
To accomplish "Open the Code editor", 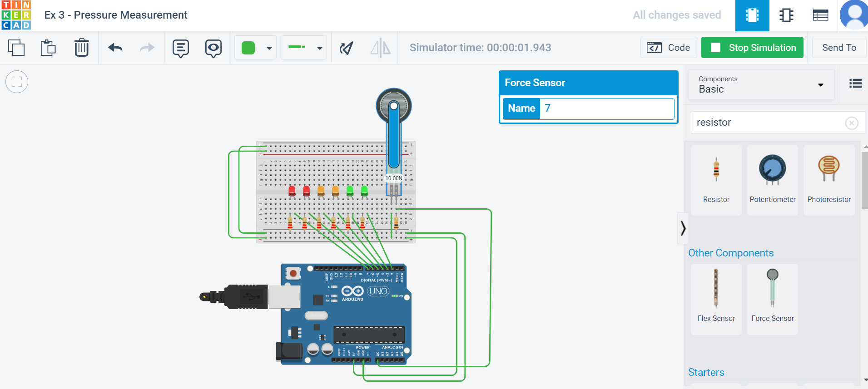I will pyautogui.click(x=669, y=48).
